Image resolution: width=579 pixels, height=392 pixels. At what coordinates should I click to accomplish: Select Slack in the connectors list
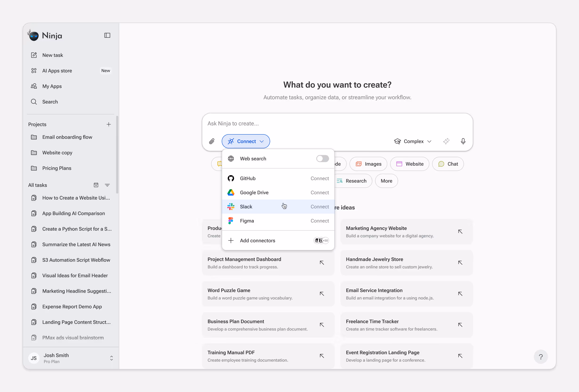[246, 206]
